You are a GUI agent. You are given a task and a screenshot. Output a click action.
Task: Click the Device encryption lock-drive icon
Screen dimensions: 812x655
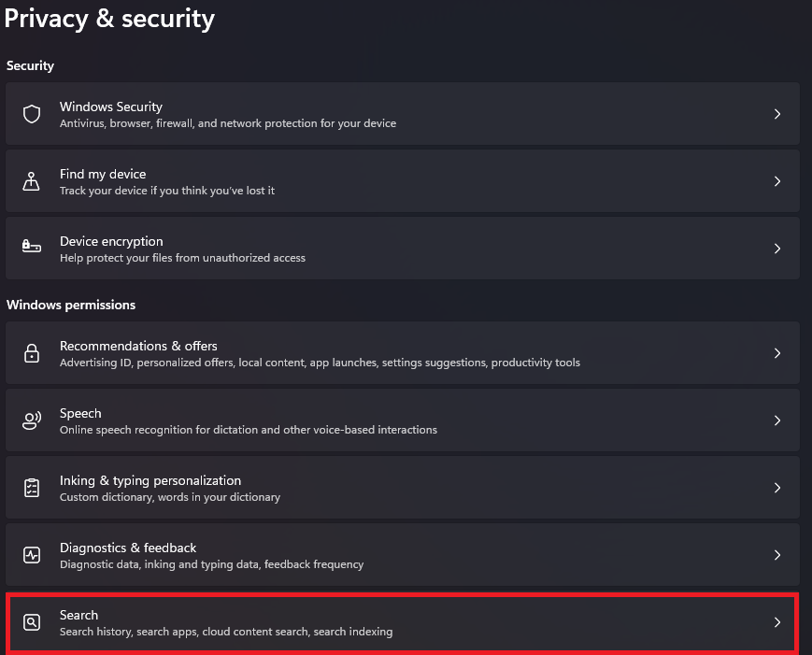(x=32, y=246)
